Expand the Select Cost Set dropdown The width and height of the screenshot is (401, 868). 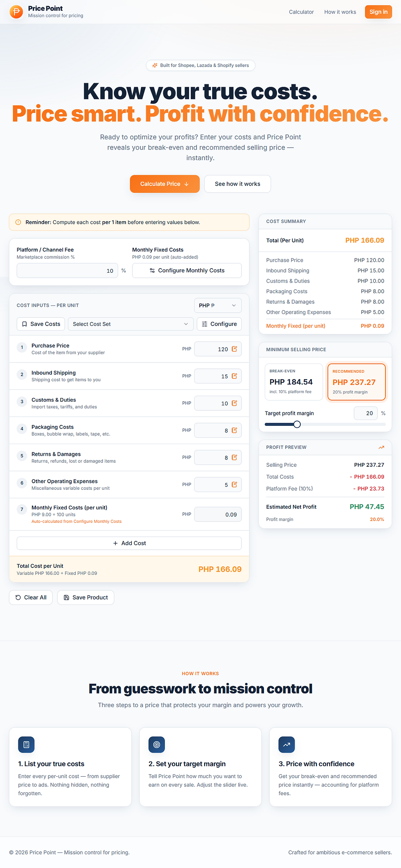tap(131, 324)
